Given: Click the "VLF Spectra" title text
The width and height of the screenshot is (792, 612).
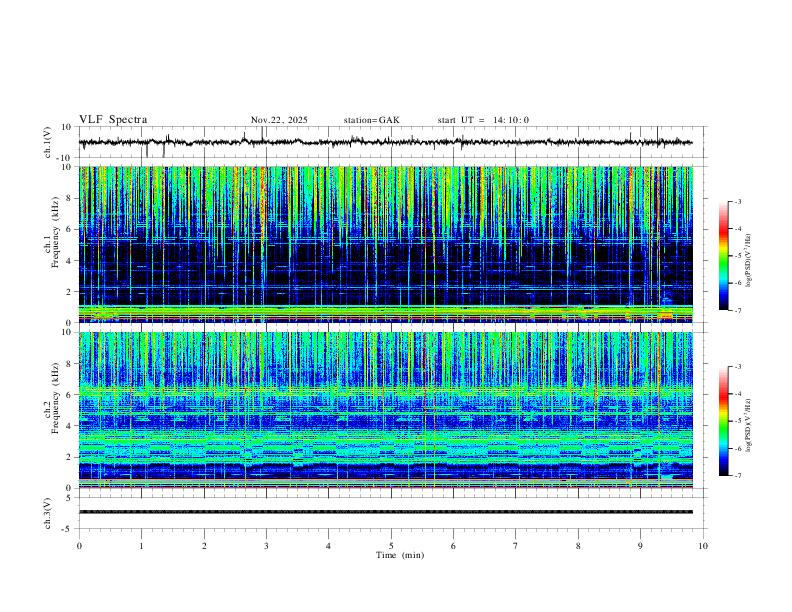Looking at the screenshot, I should [113, 120].
